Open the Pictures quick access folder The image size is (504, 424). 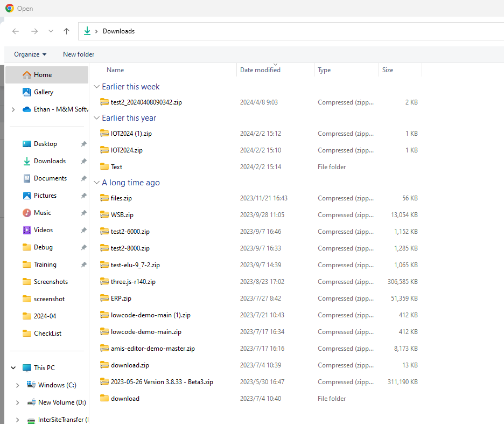tap(45, 196)
